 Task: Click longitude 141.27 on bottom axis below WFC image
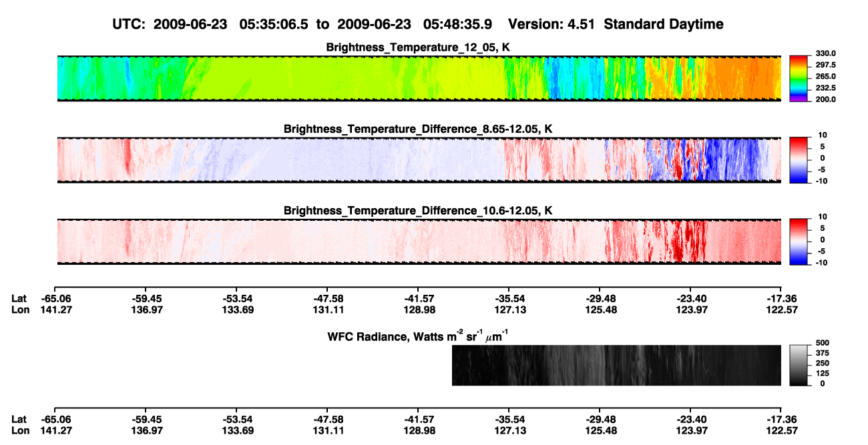tap(56, 430)
